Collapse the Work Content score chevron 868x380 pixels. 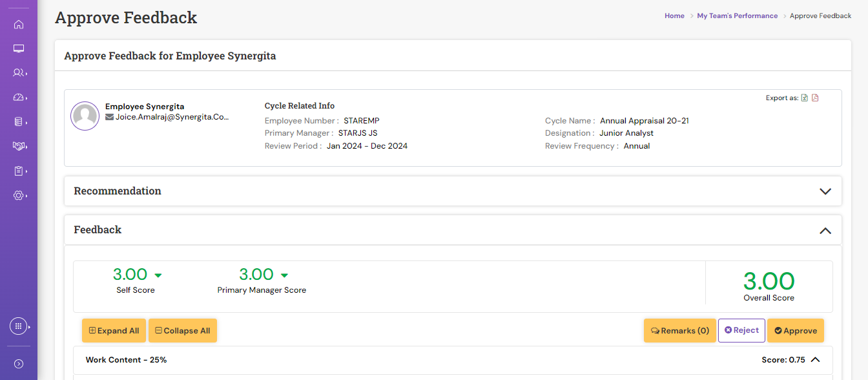coord(815,360)
